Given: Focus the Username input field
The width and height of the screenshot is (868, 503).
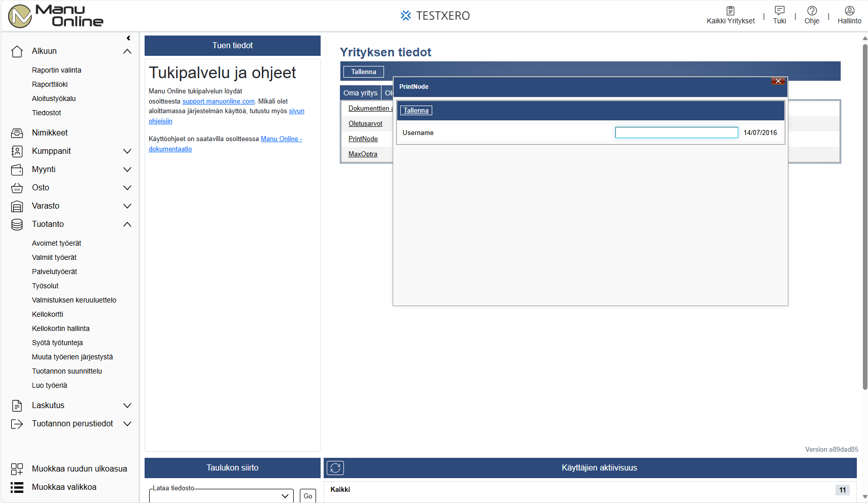Looking at the screenshot, I should click(x=676, y=133).
